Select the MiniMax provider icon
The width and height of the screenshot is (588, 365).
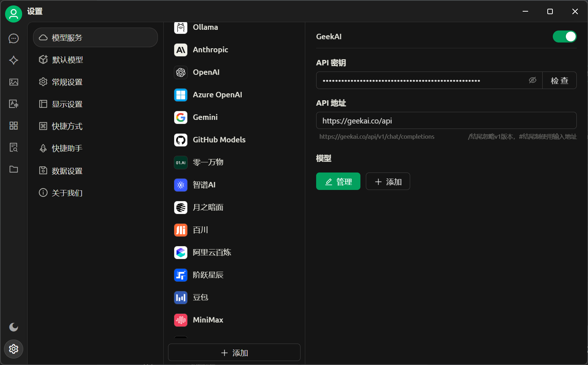(181, 320)
